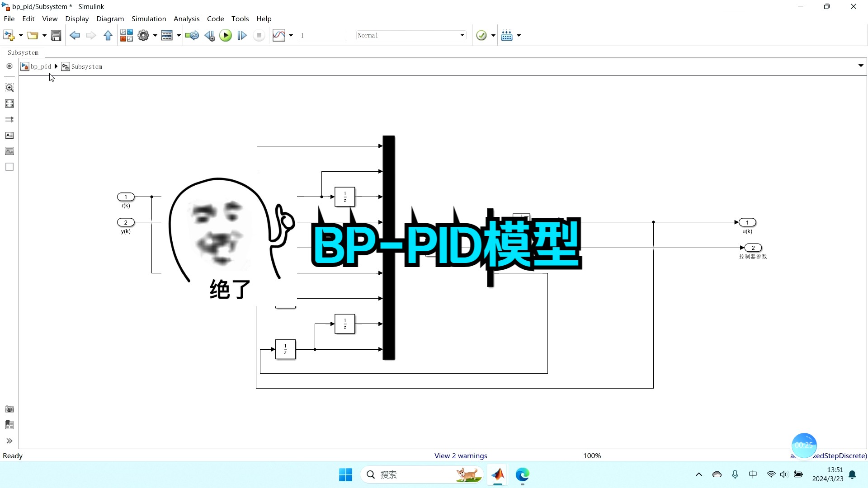Image resolution: width=868 pixels, height=488 pixels.
Task: Select the Annotation text tool in sidebar
Action: (9, 135)
